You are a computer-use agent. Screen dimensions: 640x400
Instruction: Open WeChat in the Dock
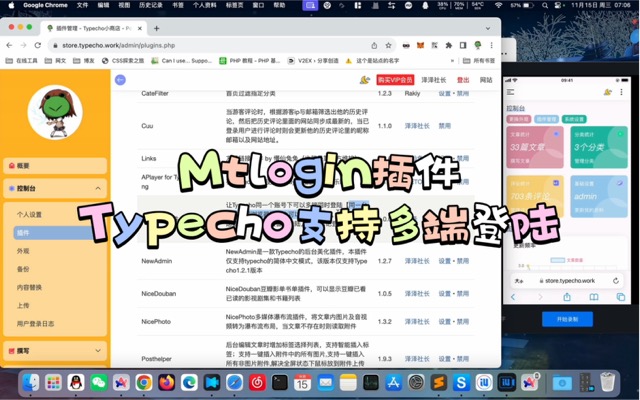[99, 382]
